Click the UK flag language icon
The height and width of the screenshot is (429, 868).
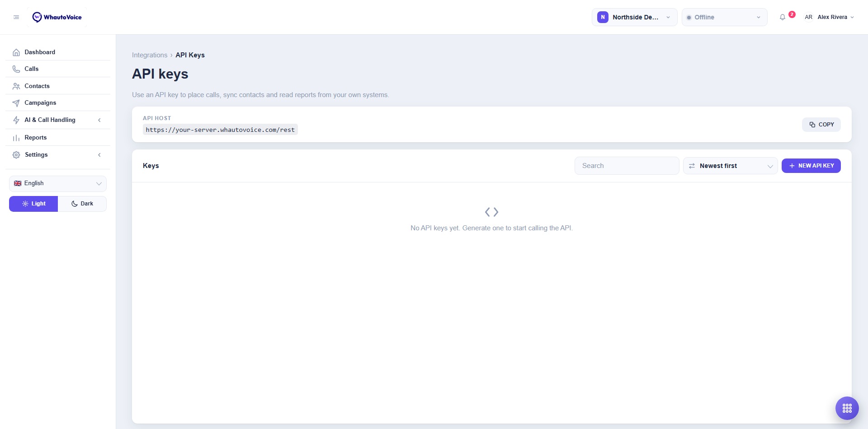click(18, 183)
